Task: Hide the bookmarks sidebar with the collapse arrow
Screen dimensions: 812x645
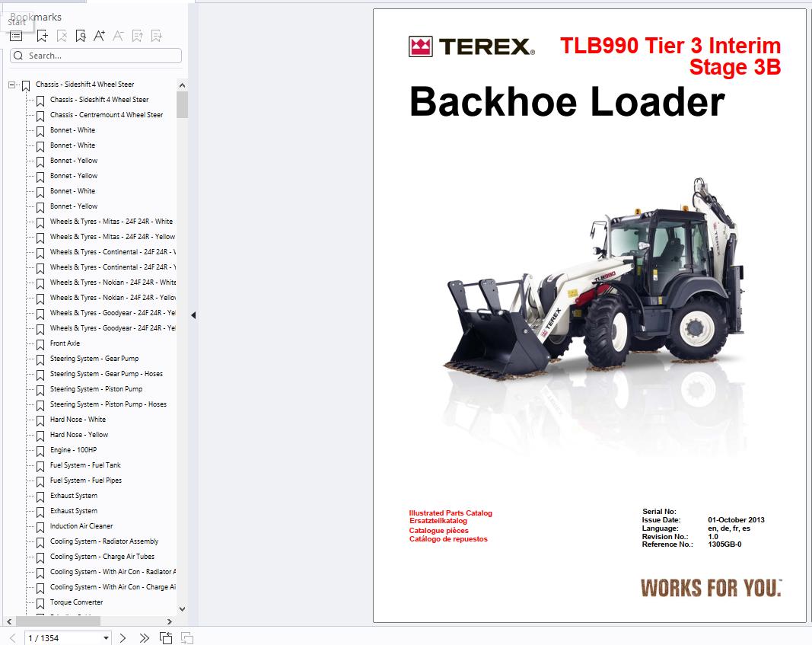Action: click(x=194, y=313)
